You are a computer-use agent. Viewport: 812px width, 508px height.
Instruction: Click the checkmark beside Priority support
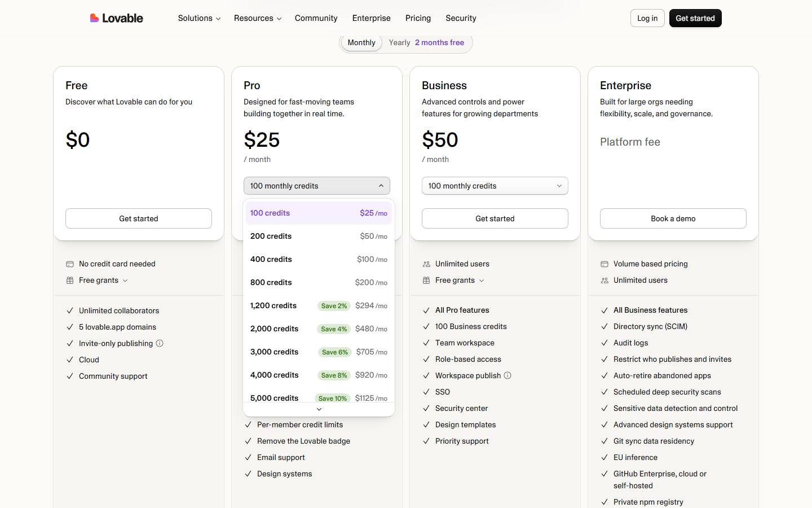(426, 441)
